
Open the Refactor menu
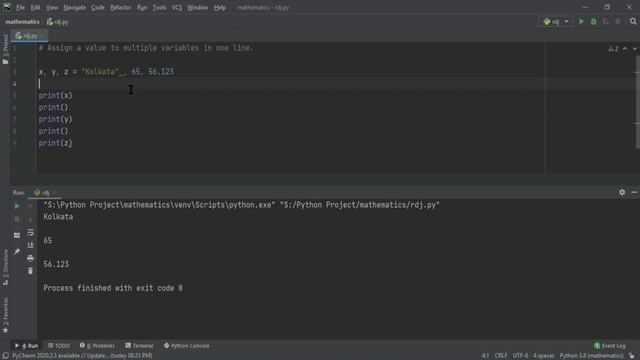pos(120,7)
